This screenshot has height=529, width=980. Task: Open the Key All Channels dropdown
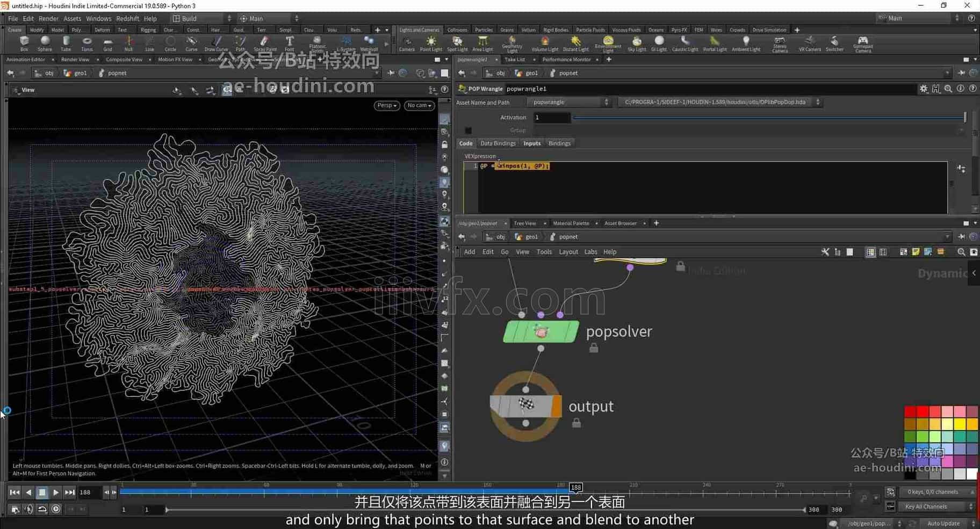(937, 506)
